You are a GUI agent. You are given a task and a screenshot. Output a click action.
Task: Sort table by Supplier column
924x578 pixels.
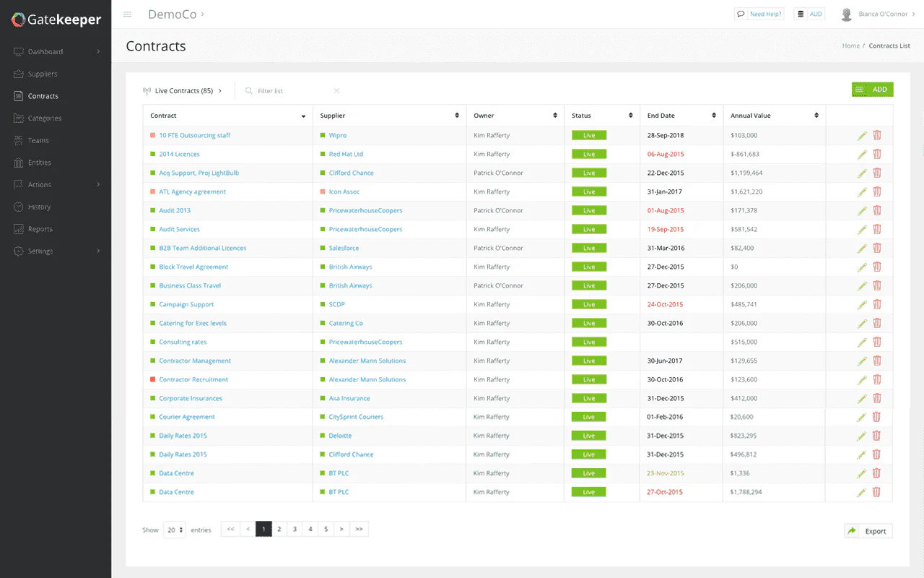coord(390,116)
